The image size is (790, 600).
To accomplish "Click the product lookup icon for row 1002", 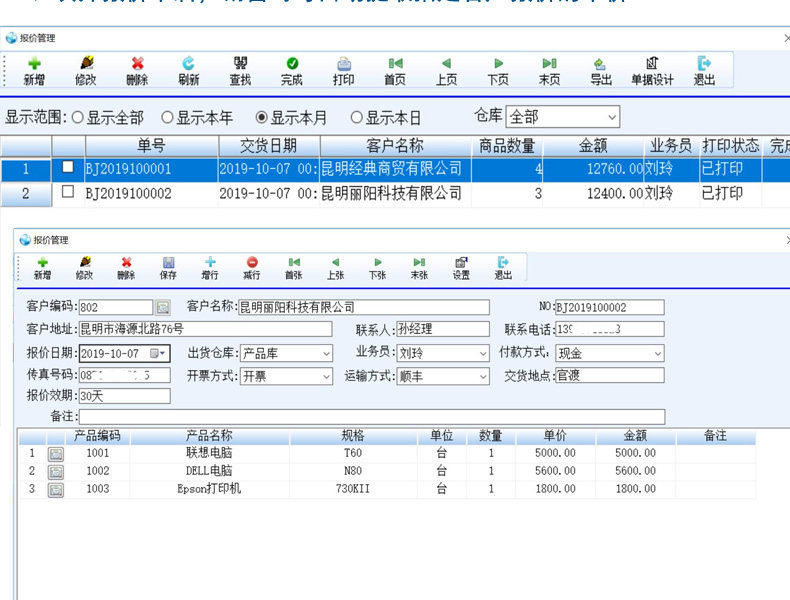I will click(x=56, y=472).
